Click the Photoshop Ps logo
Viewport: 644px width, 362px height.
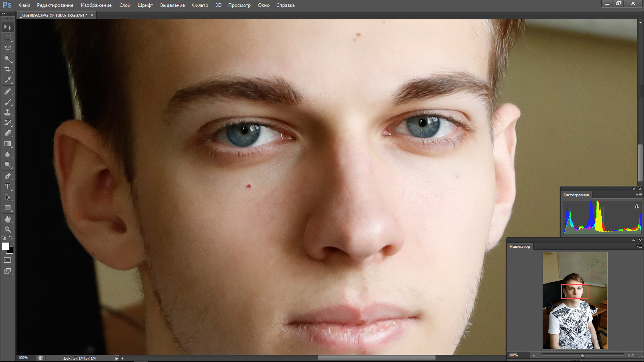tap(7, 5)
